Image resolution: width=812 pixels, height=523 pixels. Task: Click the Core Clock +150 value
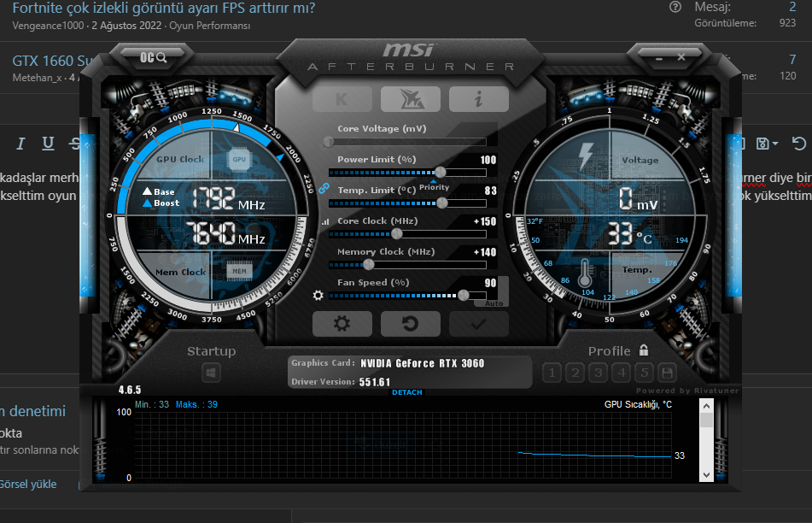pos(485,221)
